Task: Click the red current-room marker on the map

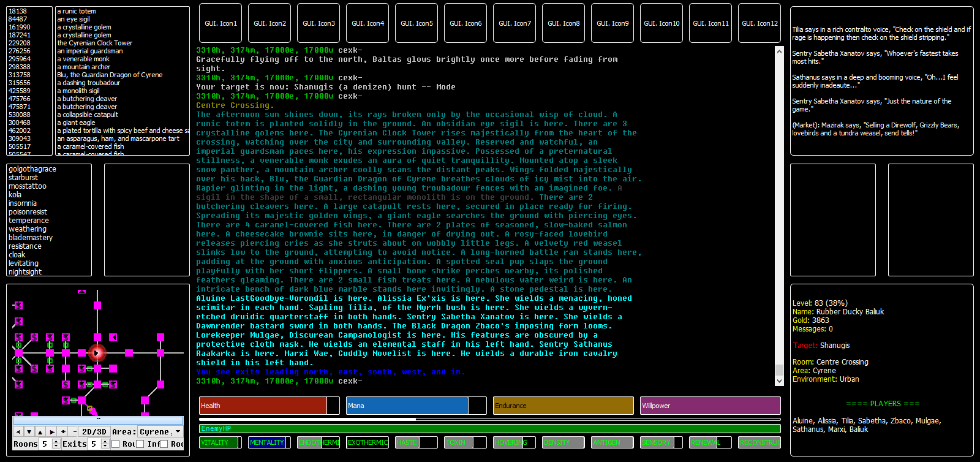Action: click(x=97, y=352)
